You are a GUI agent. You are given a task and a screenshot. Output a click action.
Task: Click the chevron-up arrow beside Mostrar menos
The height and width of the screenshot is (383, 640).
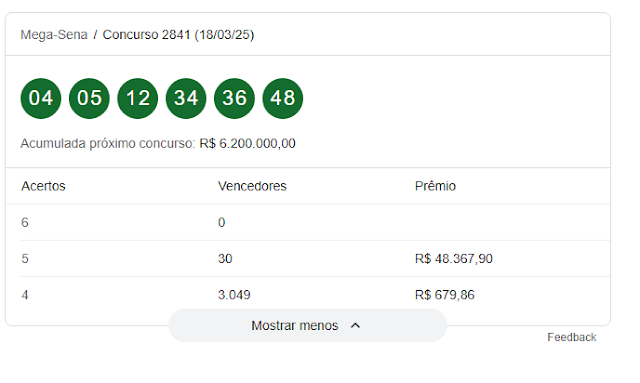click(356, 325)
